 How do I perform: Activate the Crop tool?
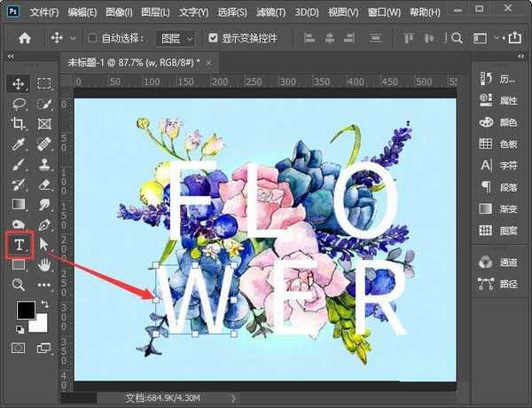coord(18,124)
